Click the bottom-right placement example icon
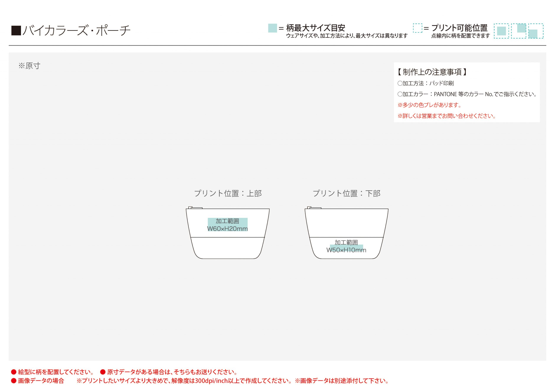This screenshot has height=392, width=555. coord(536,31)
